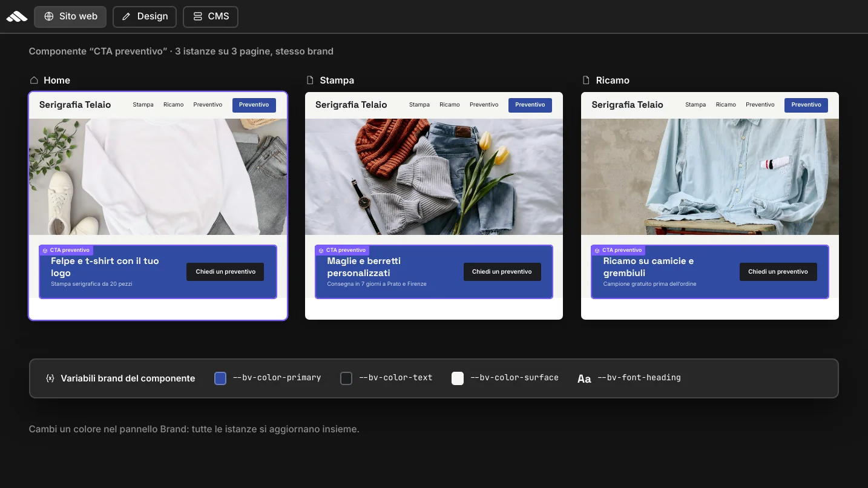868x488 pixels.
Task: Click the home icon beside Home label
Action: tap(34, 80)
